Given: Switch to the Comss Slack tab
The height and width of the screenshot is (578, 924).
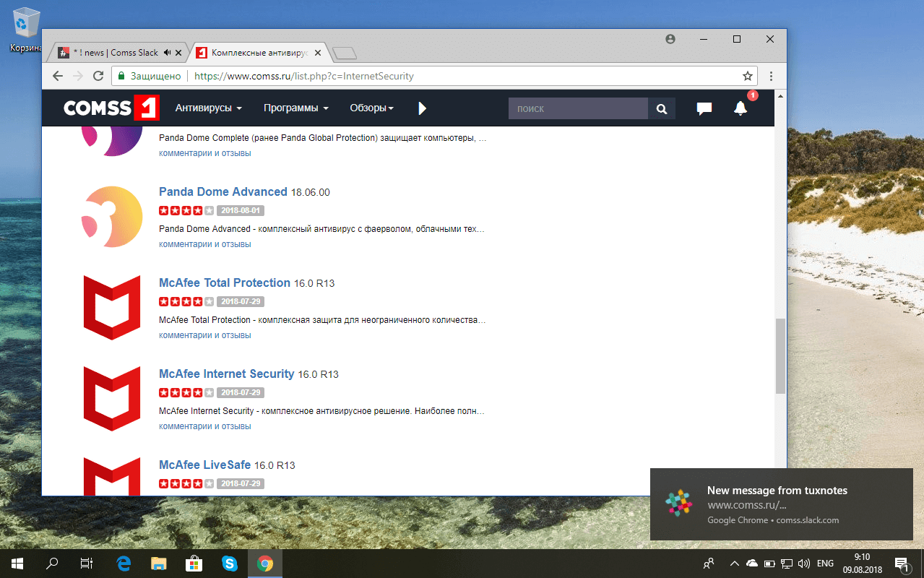Looking at the screenshot, I should coord(116,53).
